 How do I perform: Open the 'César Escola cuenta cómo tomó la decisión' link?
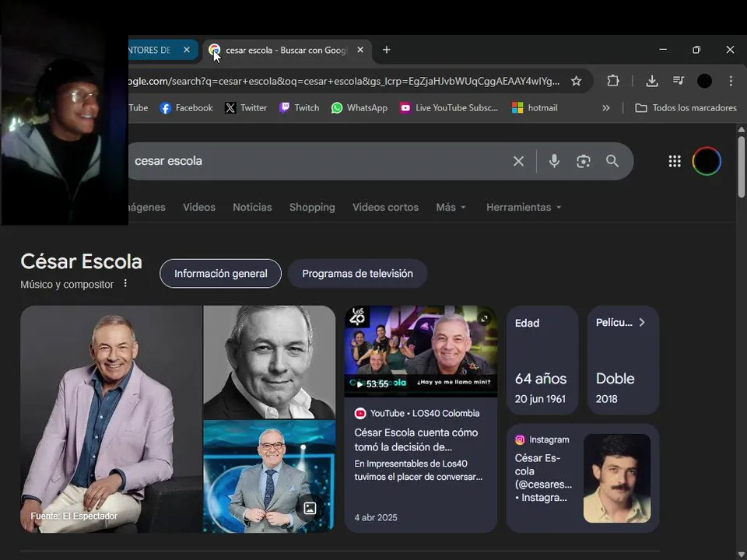pos(416,439)
